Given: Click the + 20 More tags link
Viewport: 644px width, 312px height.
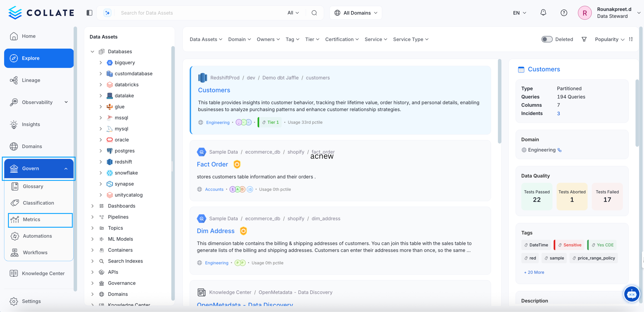Looking at the screenshot, I should pyautogui.click(x=534, y=272).
